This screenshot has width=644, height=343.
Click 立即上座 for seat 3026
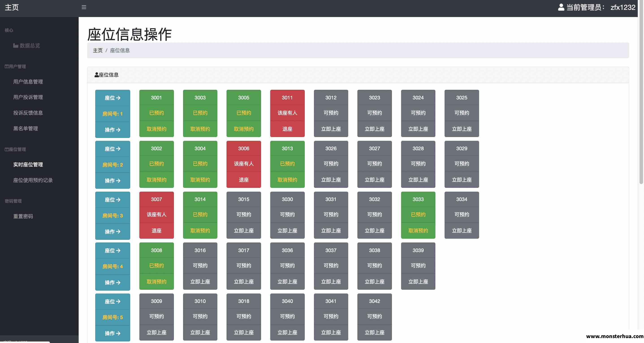coord(331,180)
